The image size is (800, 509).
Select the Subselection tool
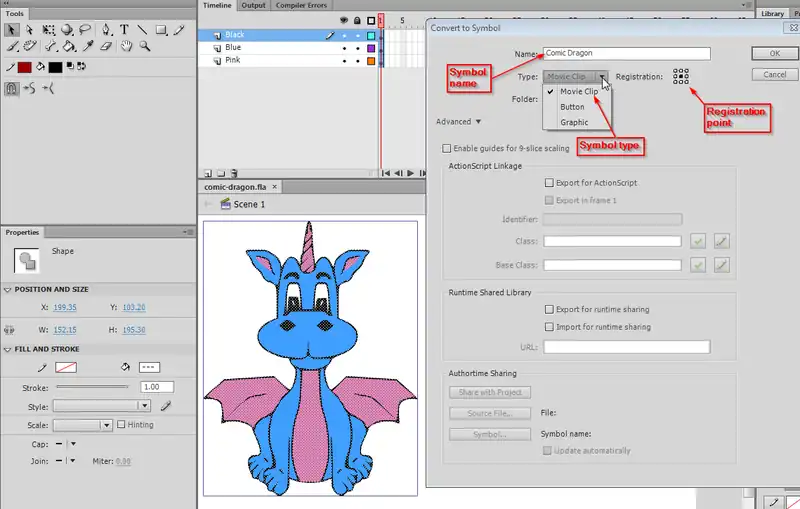[x=28, y=29]
